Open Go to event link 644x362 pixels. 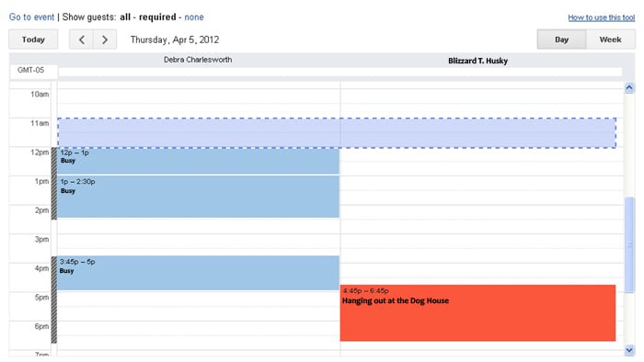[x=31, y=17]
